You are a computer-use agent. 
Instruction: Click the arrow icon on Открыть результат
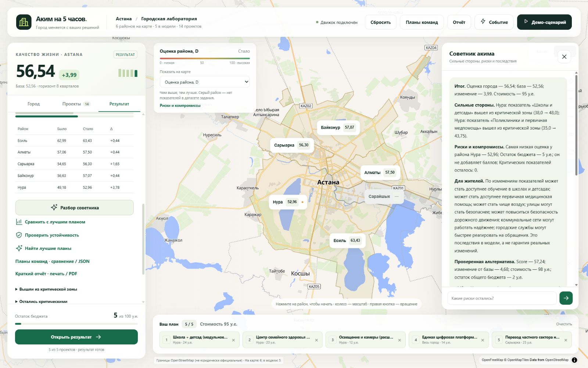[x=98, y=337]
